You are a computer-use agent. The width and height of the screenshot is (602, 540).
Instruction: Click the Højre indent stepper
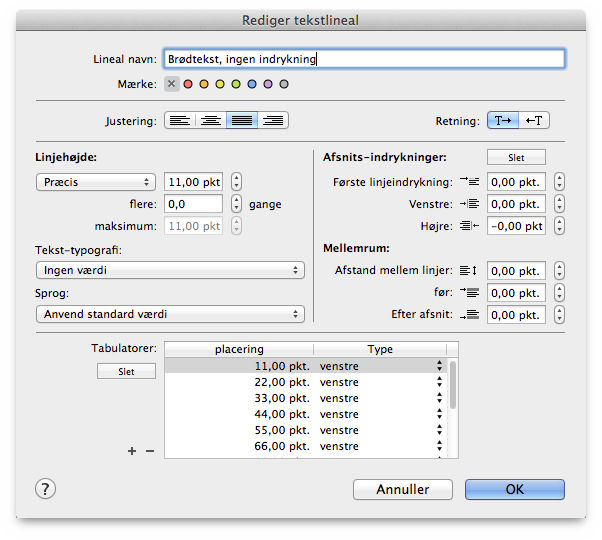[559, 226]
